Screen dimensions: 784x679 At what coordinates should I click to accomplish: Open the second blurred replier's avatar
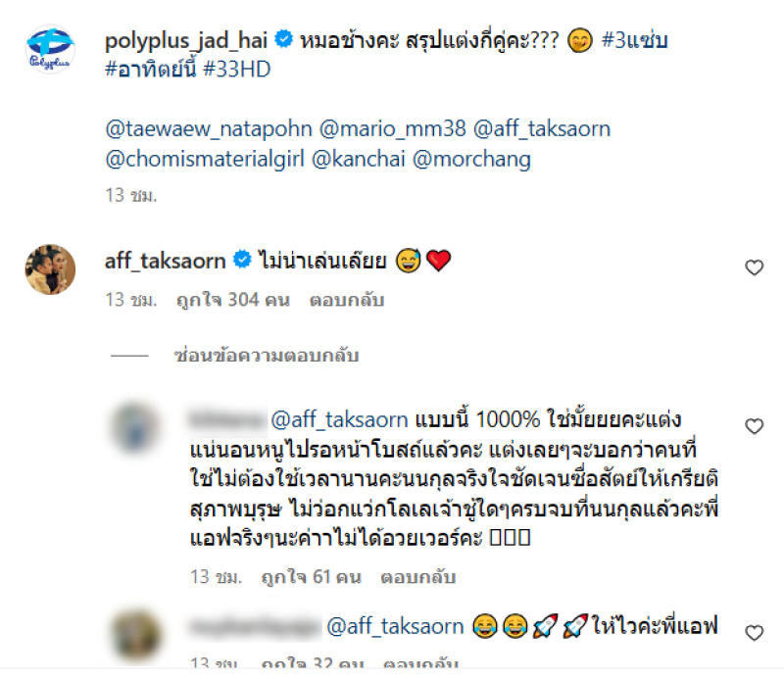click(x=135, y=636)
